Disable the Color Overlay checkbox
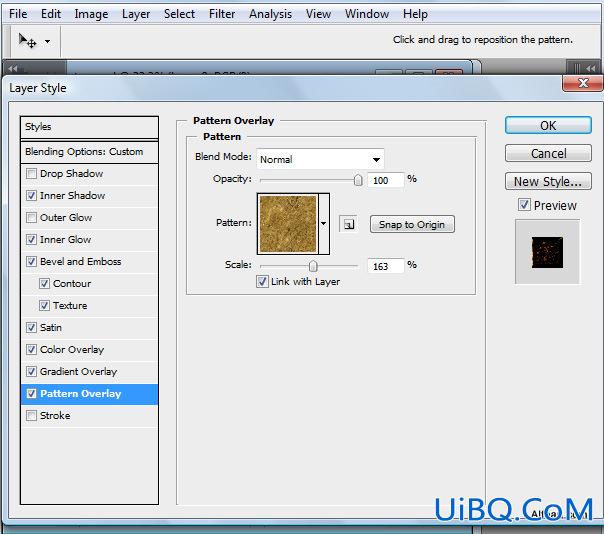This screenshot has height=534, width=604. coord(31,349)
